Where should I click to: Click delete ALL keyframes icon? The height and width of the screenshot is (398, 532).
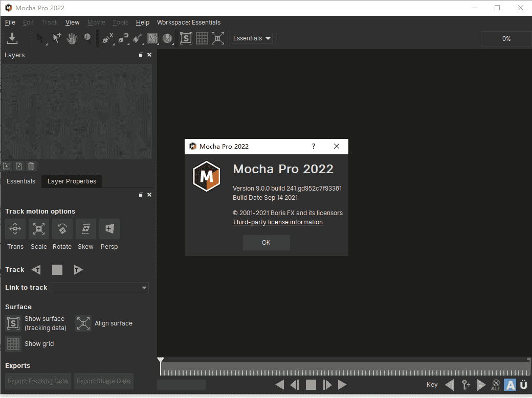click(496, 385)
